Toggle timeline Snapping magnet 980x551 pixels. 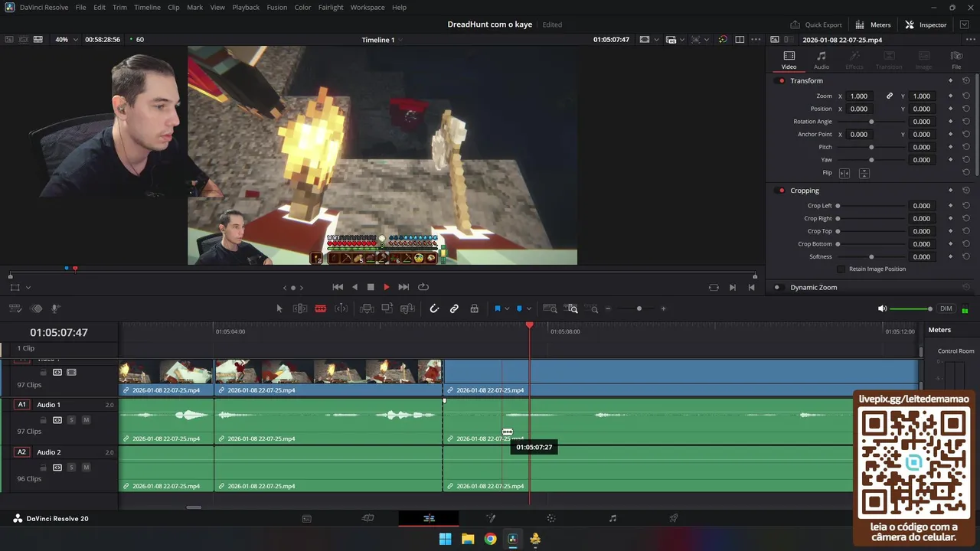click(x=434, y=308)
